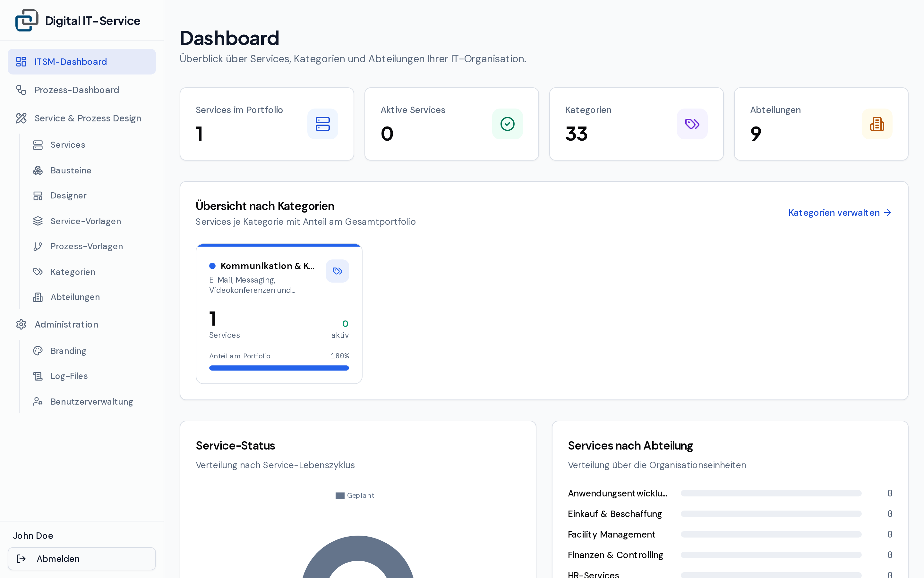Viewport: 924px width, 578px height.
Task: Click the Administration gear icon
Action: click(x=21, y=324)
